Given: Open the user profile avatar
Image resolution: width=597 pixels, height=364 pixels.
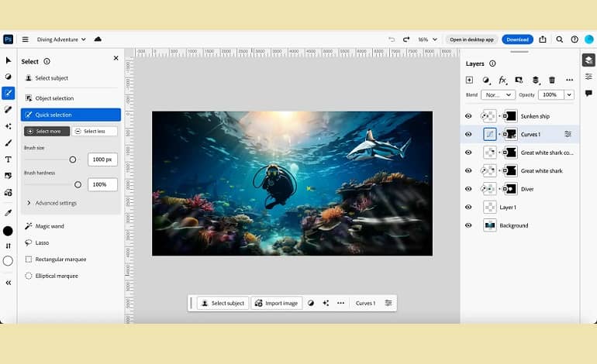Looking at the screenshot, I should pos(589,39).
